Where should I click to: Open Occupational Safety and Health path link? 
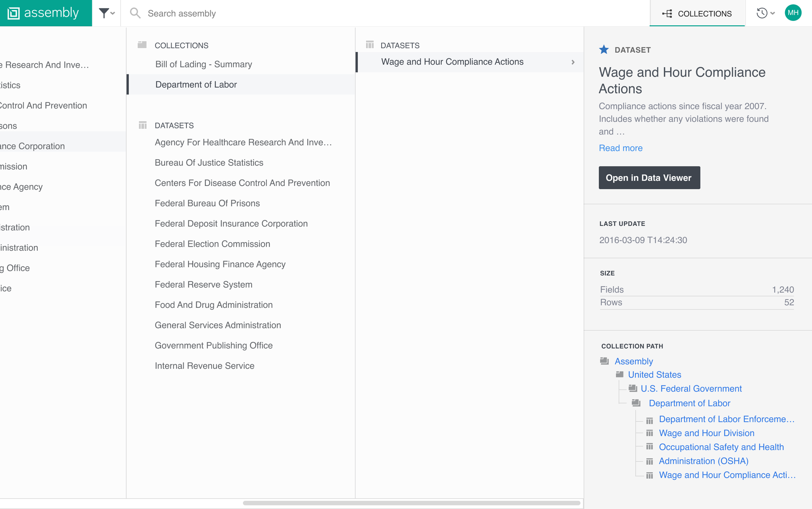tap(721, 447)
